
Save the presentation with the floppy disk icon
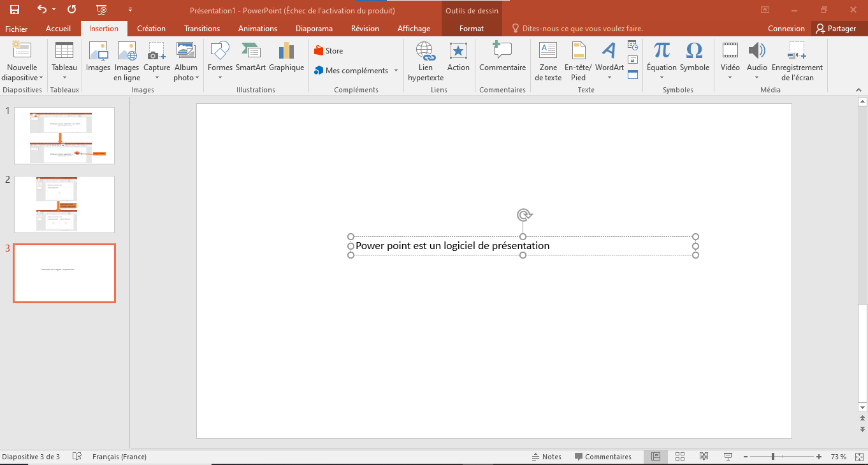pos(15,10)
